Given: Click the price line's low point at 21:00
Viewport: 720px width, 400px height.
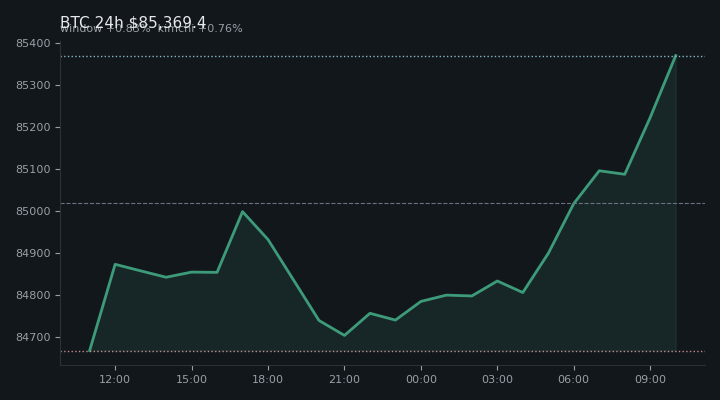Looking at the screenshot, I should pos(344,335).
